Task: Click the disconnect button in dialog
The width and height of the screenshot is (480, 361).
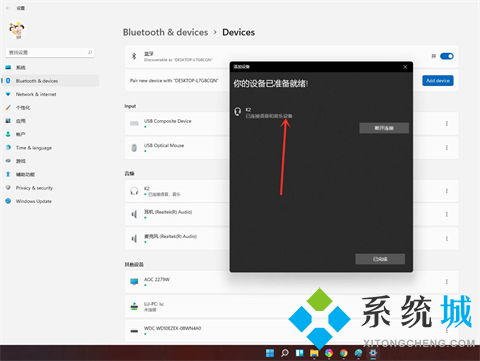Action: 384,128
